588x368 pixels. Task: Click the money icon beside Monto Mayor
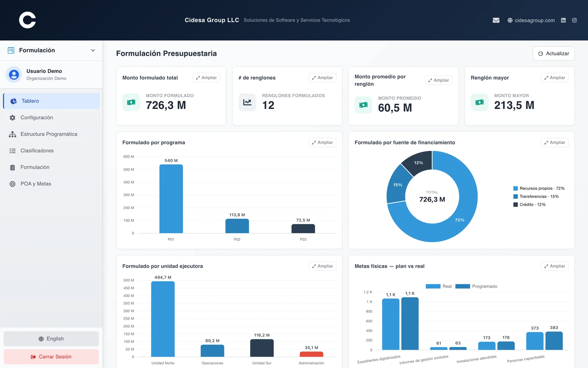480,102
